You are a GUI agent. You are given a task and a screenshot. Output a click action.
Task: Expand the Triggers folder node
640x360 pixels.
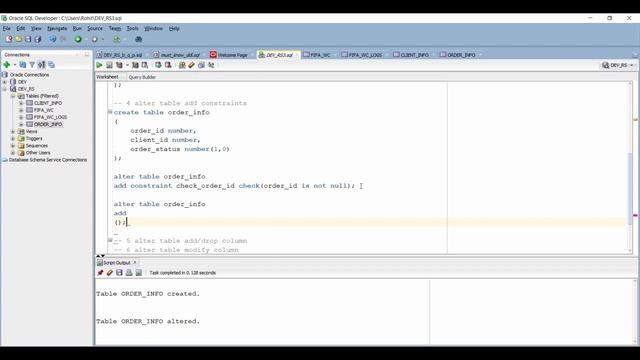pos(13,138)
